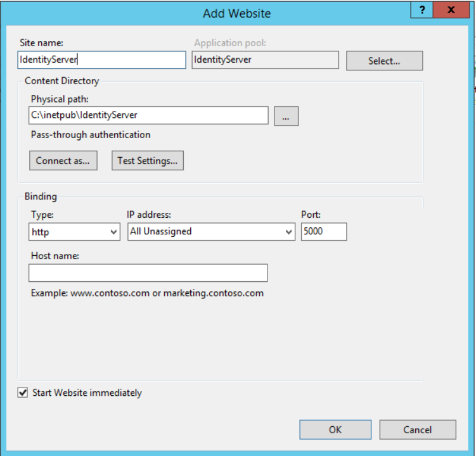Viewport: 476px width, 456px height.
Task: Select the Port number field
Action: pos(324,232)
